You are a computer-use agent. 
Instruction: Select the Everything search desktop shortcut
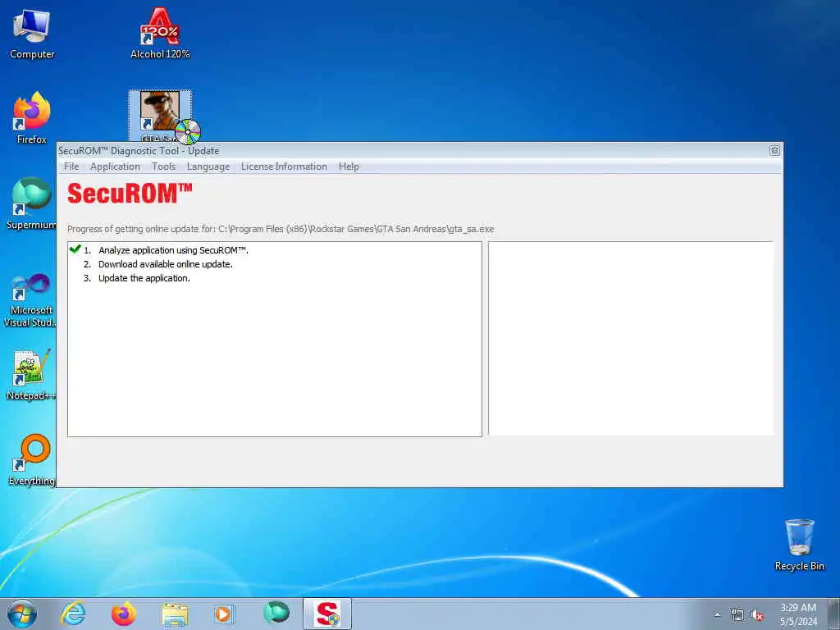tap(30, 459)
